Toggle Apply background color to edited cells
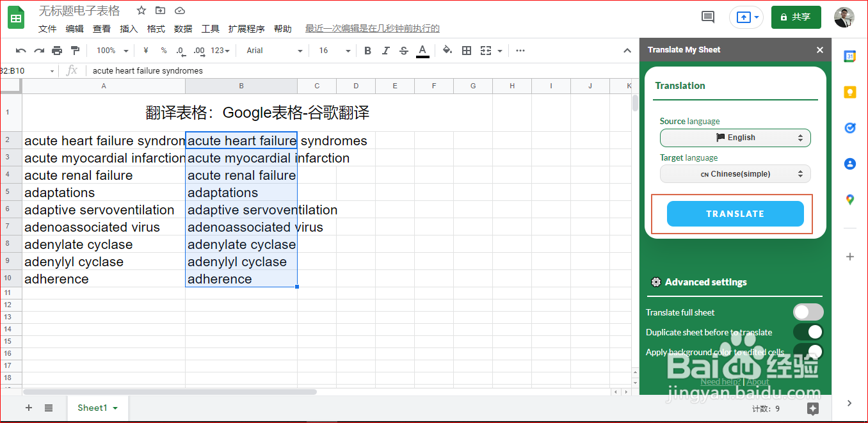 click(808, 351)
